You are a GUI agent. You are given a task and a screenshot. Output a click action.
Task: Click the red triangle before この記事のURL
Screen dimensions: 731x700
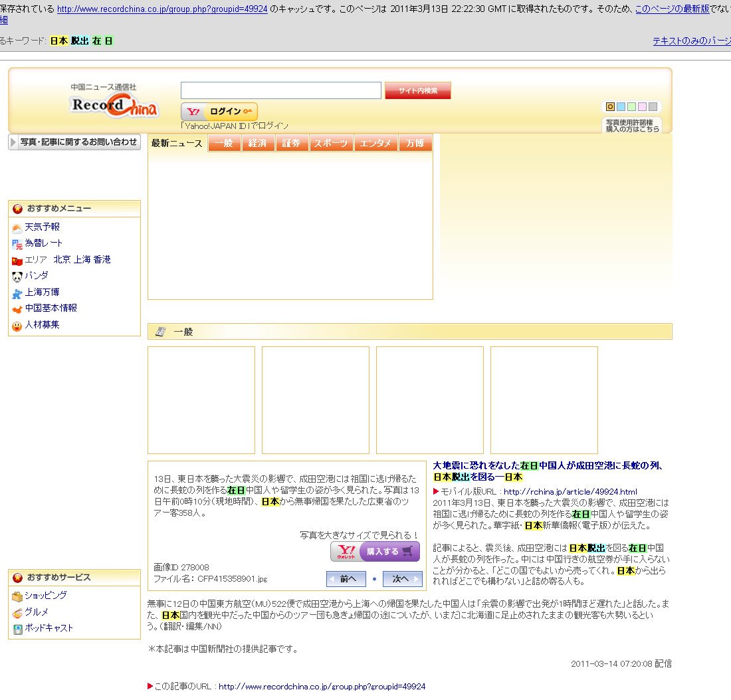point(150,686)
